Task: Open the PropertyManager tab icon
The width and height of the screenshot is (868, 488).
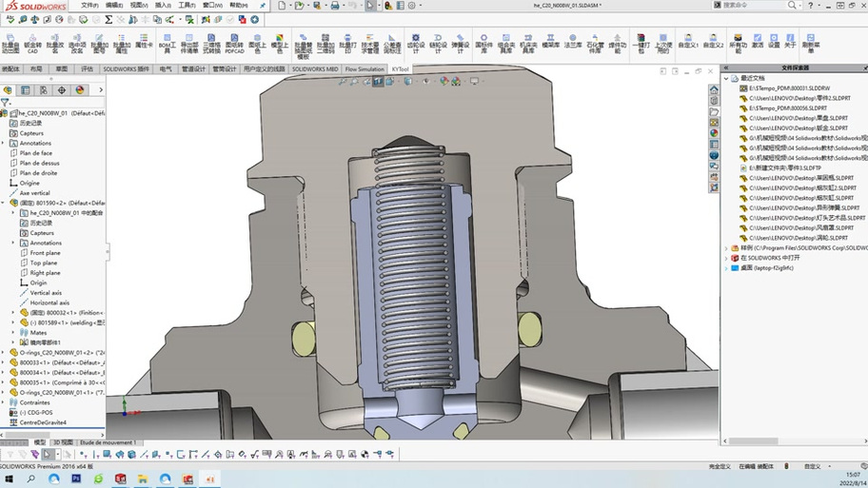Action: [26, 89]
